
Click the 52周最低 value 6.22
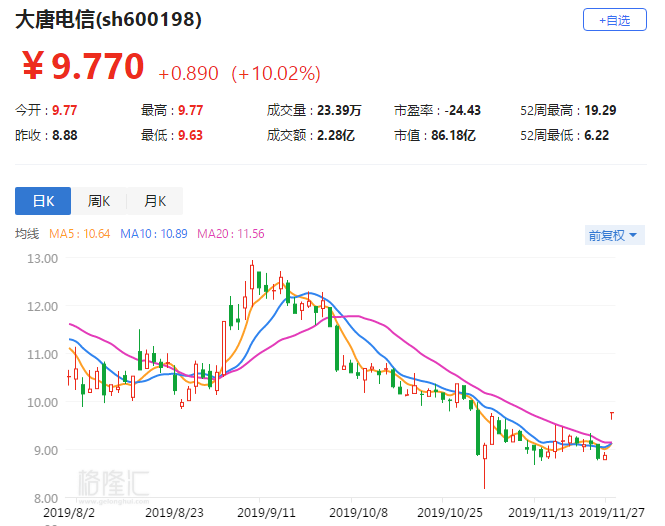click(x=596, y=135)
